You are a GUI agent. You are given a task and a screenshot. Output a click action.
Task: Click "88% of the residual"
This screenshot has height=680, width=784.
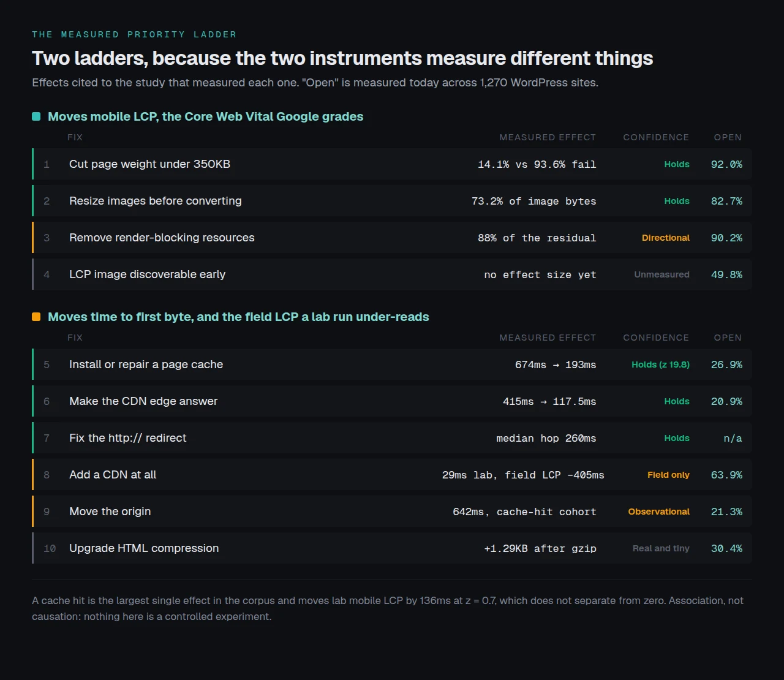coord(537,238)
